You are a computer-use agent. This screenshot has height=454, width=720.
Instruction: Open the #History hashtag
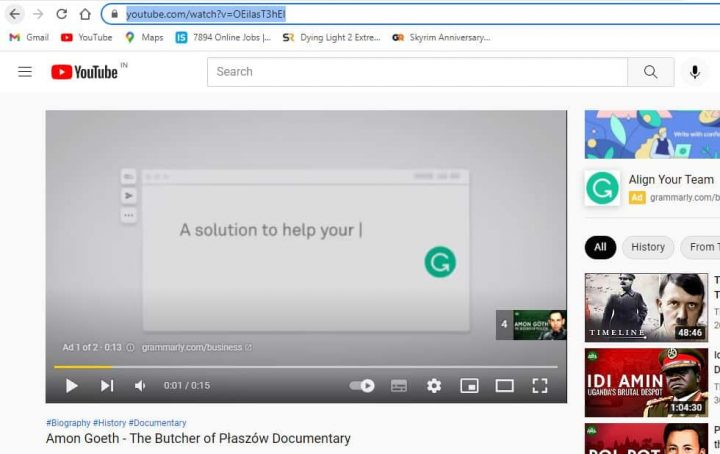point(109,423)
